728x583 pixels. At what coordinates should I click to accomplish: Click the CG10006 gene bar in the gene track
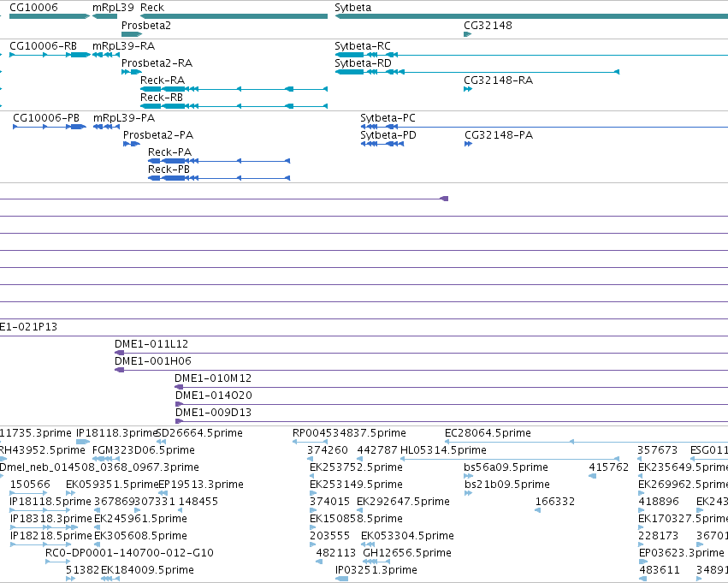50,16
